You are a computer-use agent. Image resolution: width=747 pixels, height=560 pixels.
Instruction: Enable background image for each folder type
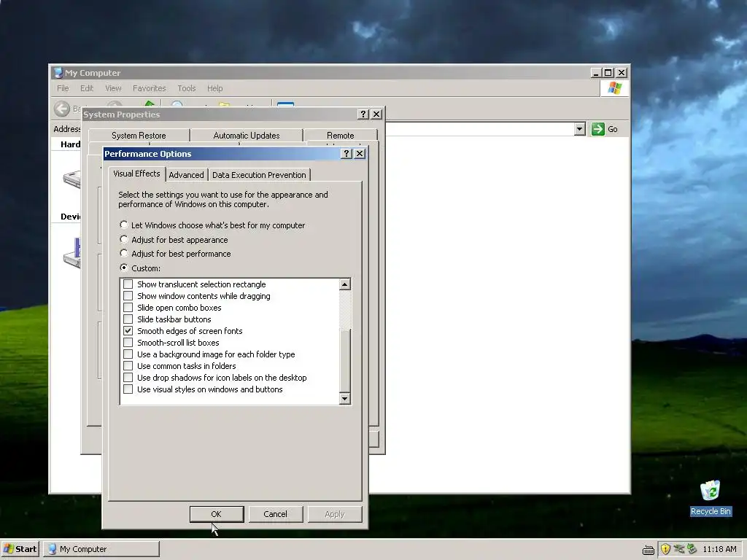pos(128,354)
